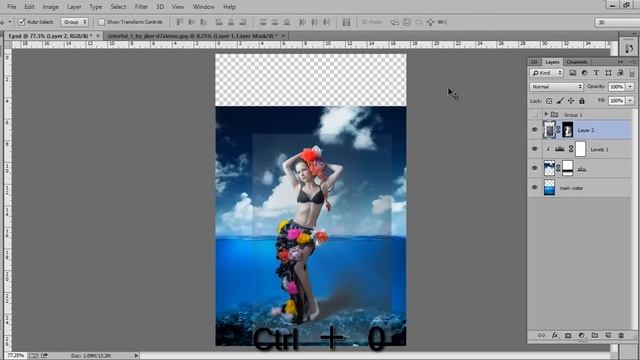Close the colorful jpg document tab

pyautogui.click(x=283, y=36)
